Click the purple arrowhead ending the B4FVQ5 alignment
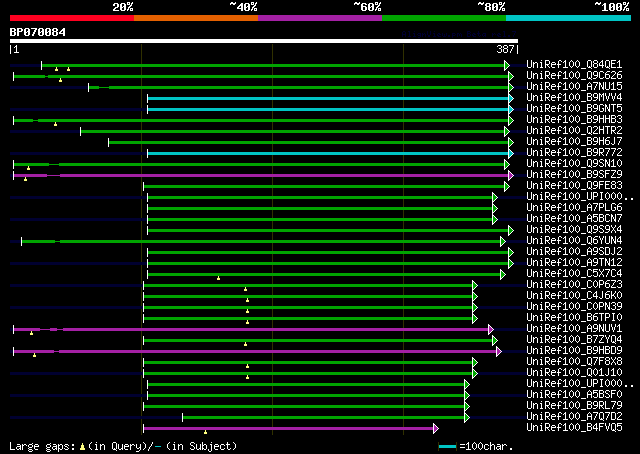640x454 pixels. tap(436, 428)
